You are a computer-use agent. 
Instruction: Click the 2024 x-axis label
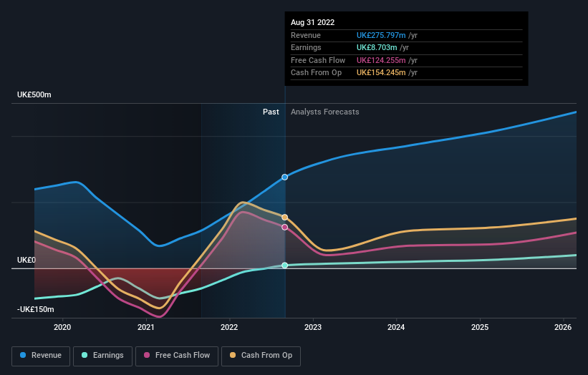pos(396,327)
